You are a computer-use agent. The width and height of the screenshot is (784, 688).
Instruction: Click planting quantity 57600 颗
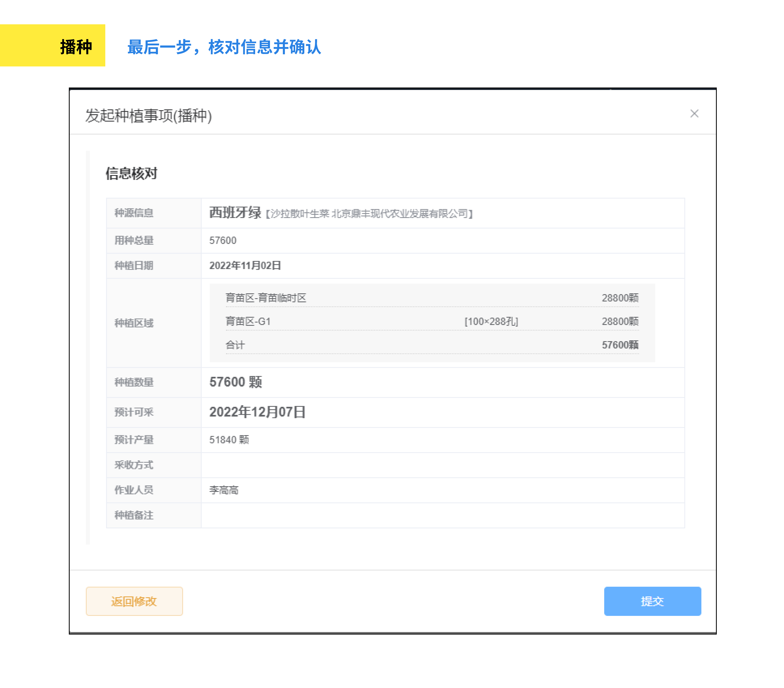click(235, 382)
